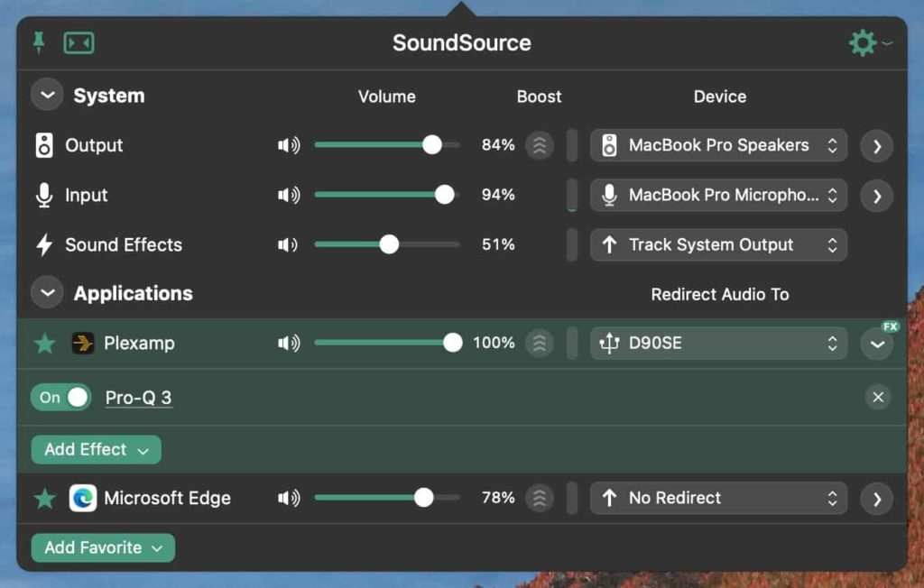Mute the Sound Effects speaker icon

(x=288, y=244)
